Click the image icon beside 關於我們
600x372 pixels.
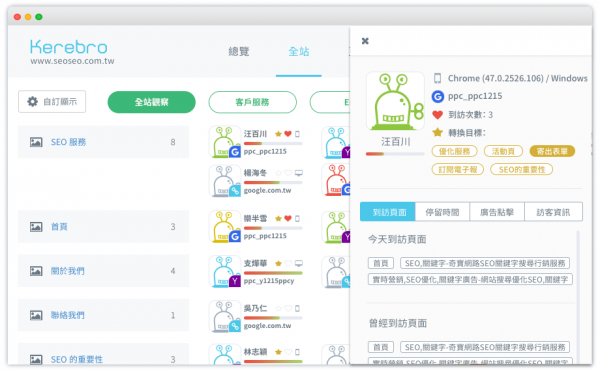(36, 271)
